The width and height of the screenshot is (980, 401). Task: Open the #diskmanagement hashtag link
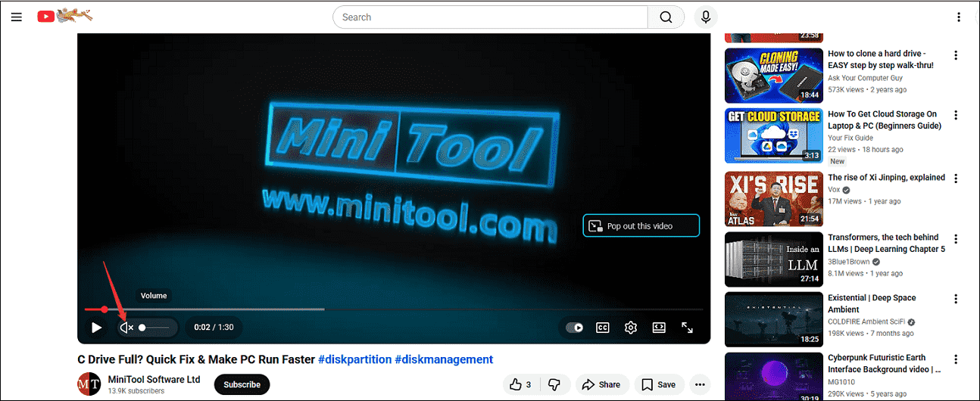pyautogui.click(x=444, y=359)
